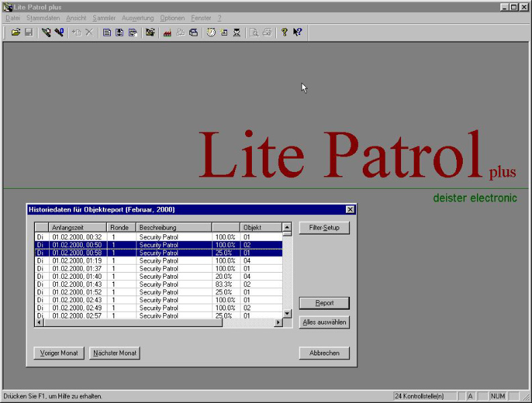The image size is (532, 403).
Task: Open the ? help menu
Action: (x=220, y=18)
